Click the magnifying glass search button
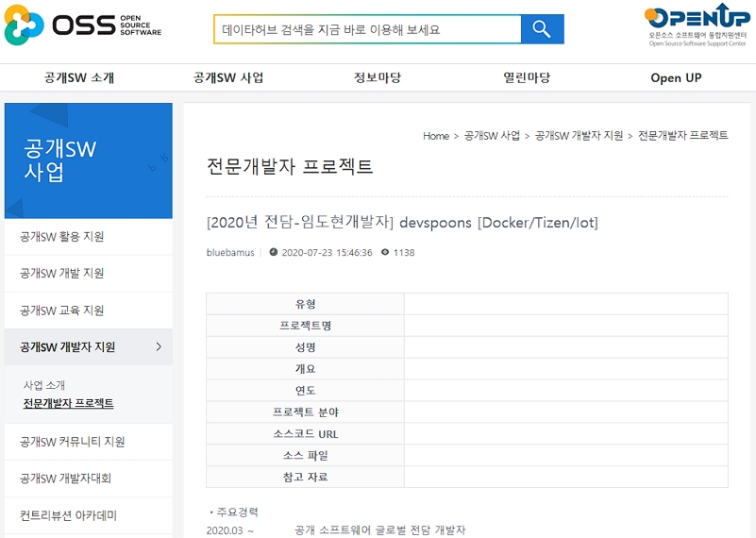 coord(542,29)
